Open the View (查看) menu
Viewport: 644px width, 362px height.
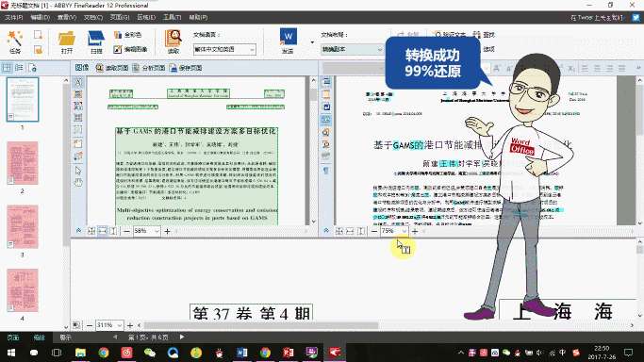click(67, 17)
